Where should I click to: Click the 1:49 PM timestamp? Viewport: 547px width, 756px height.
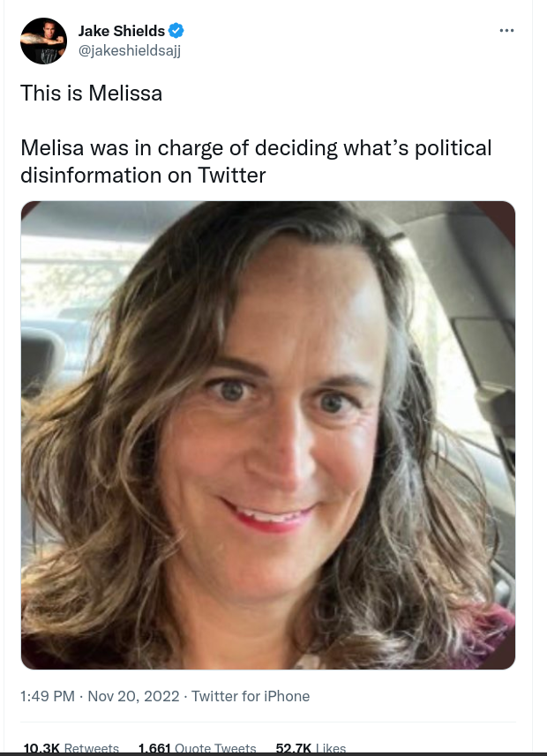point(48,696)
